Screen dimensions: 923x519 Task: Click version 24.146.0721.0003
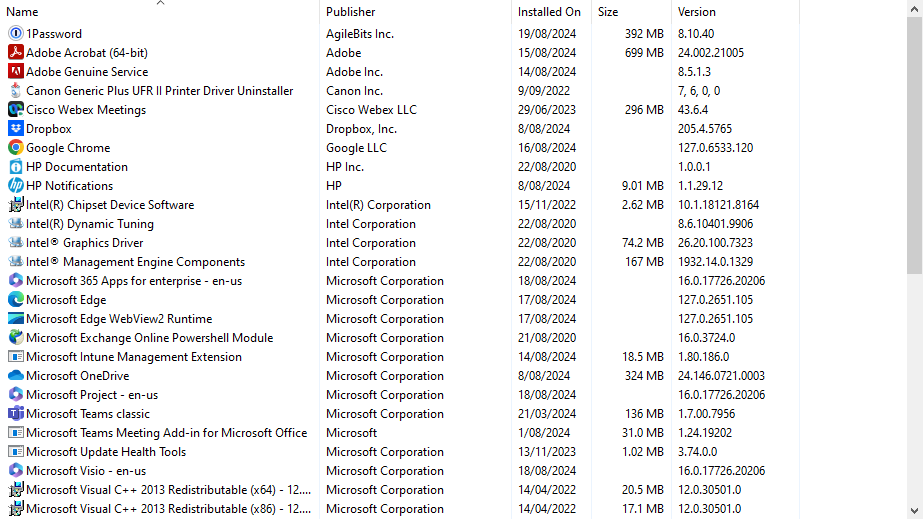tap(721, 375)
